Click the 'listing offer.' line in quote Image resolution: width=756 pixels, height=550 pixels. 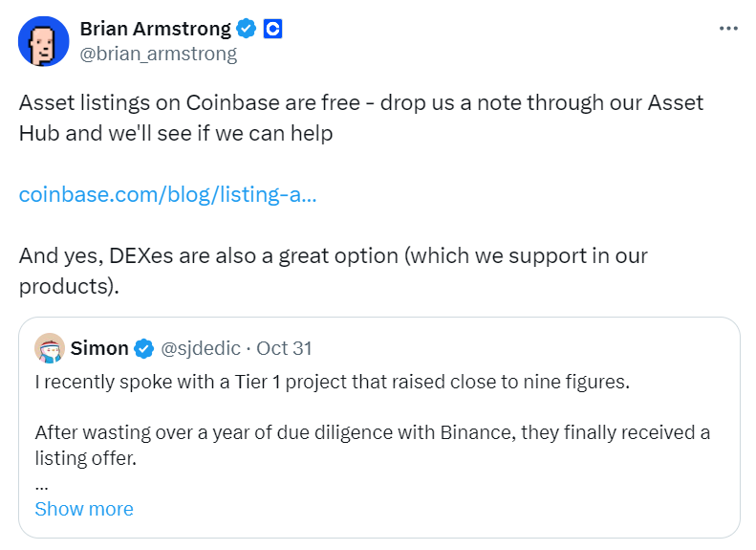point(86,459)
